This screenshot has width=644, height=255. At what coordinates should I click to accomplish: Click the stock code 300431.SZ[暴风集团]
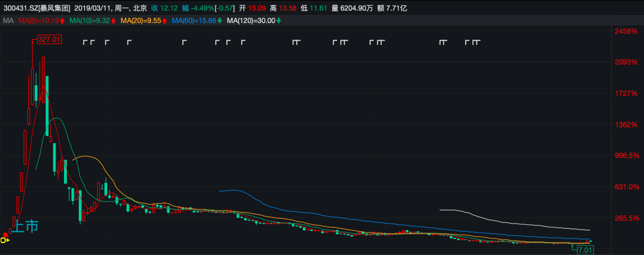[x=37, y=9]
